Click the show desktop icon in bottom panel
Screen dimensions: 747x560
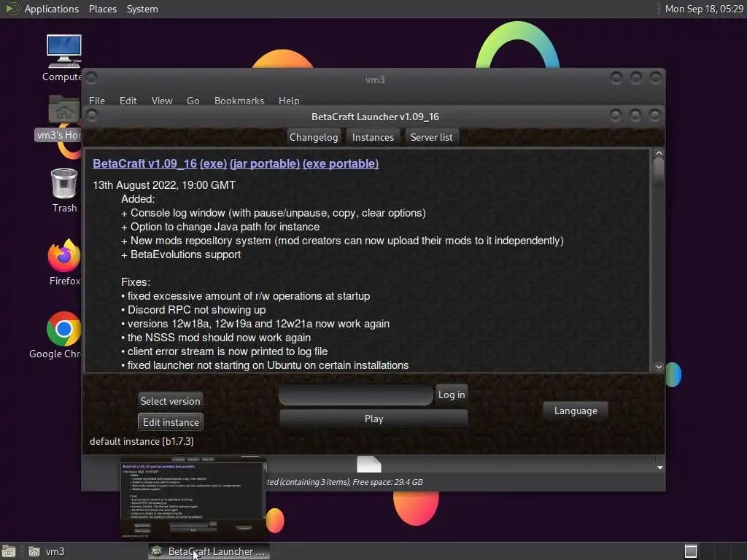click(x=9, y=551)
